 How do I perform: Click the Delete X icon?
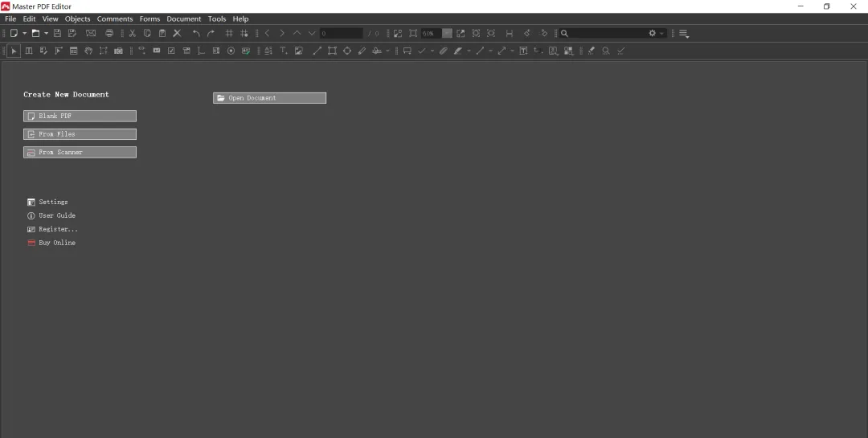(x=177, y=33)
